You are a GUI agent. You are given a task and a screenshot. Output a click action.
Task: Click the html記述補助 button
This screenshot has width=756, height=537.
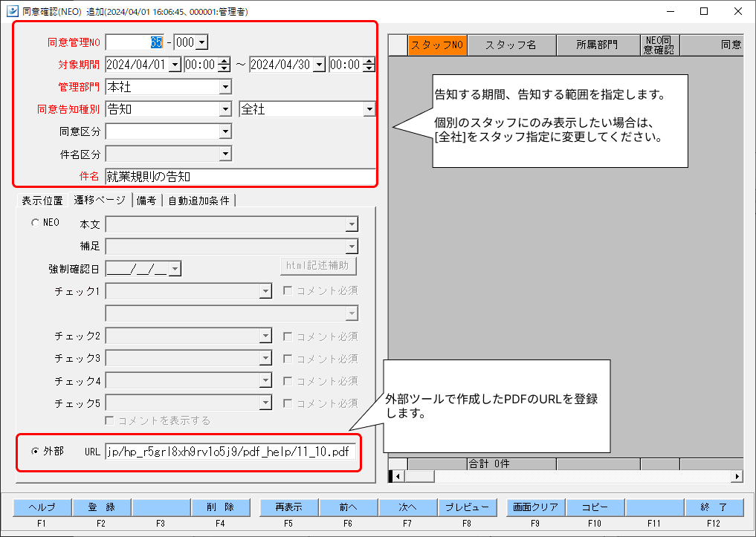coord(318,266)
